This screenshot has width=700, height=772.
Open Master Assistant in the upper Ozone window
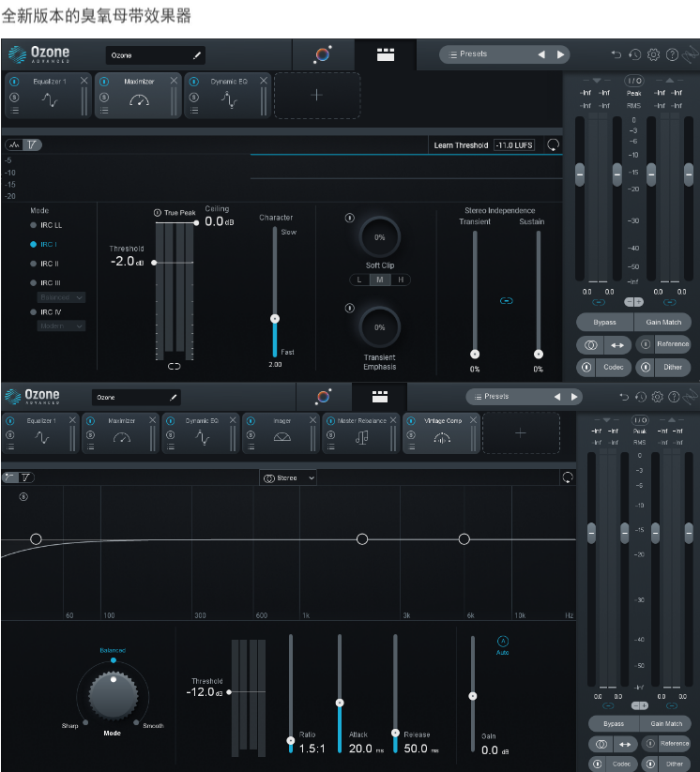323,54
